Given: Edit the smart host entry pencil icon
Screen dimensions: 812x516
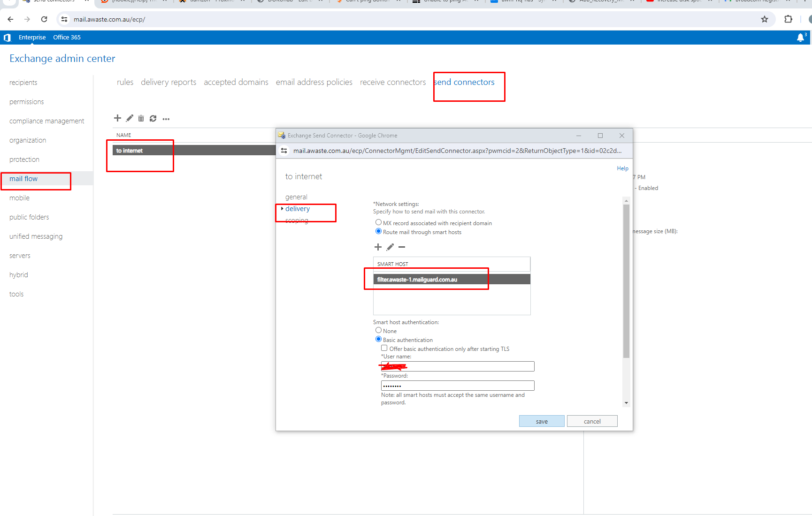Looking at the screenshot, I should (390, 247).
